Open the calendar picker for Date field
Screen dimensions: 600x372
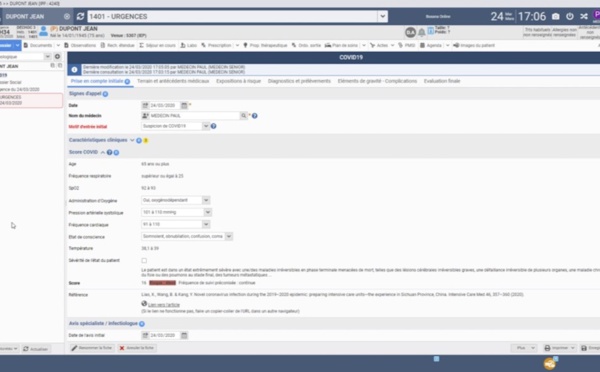pyautogui.click(x=184, y=105)
